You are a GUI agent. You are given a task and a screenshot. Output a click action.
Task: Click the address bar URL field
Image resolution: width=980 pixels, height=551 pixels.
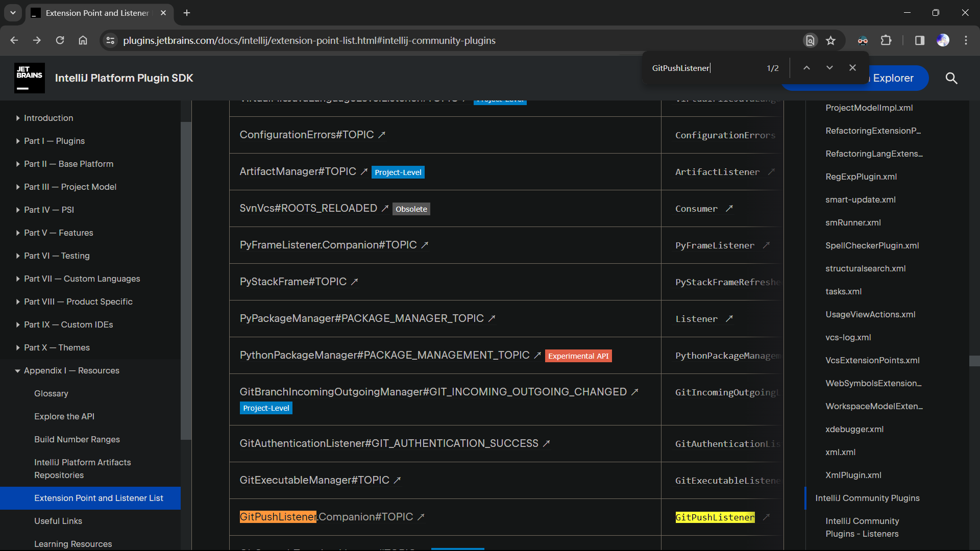(309, 41)
